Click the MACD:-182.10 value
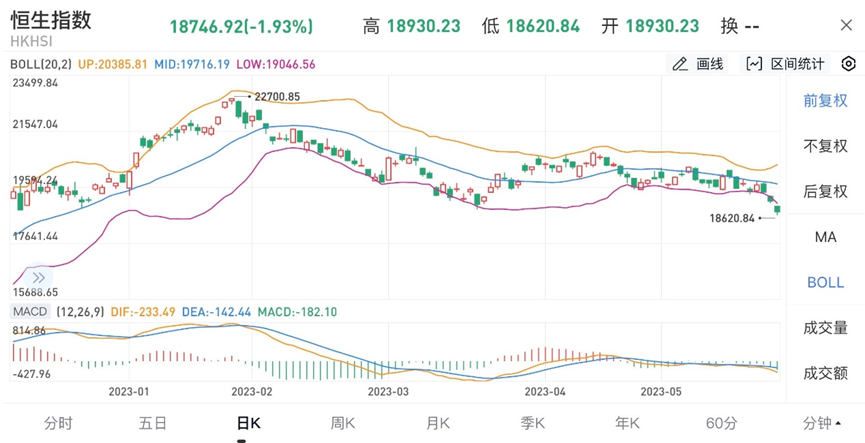This screenshot has width=865, height=443. [x=297, y=312]
